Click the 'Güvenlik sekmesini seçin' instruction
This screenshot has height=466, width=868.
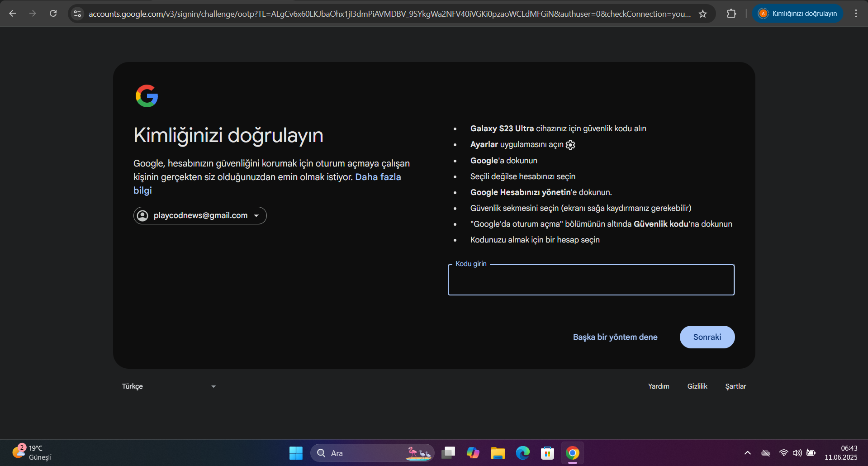pos(581,208)
